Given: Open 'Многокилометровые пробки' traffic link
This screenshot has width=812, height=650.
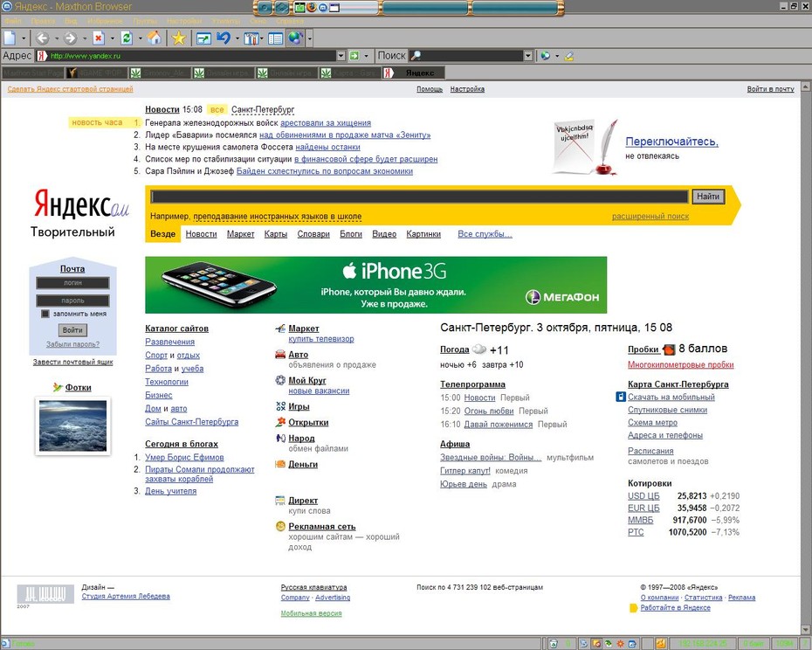Looking at the screenshot, I should click(680, 365).
